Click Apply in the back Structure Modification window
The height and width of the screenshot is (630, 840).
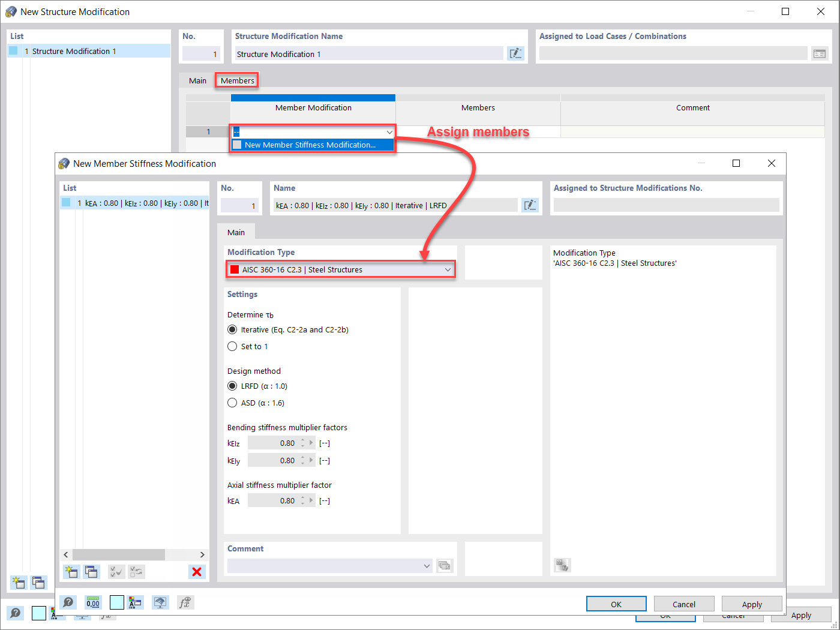[x=801, y=616]
